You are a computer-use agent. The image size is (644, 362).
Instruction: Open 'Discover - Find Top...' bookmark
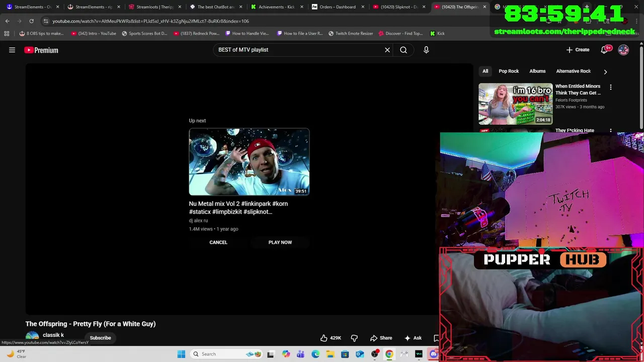point(400,33)
